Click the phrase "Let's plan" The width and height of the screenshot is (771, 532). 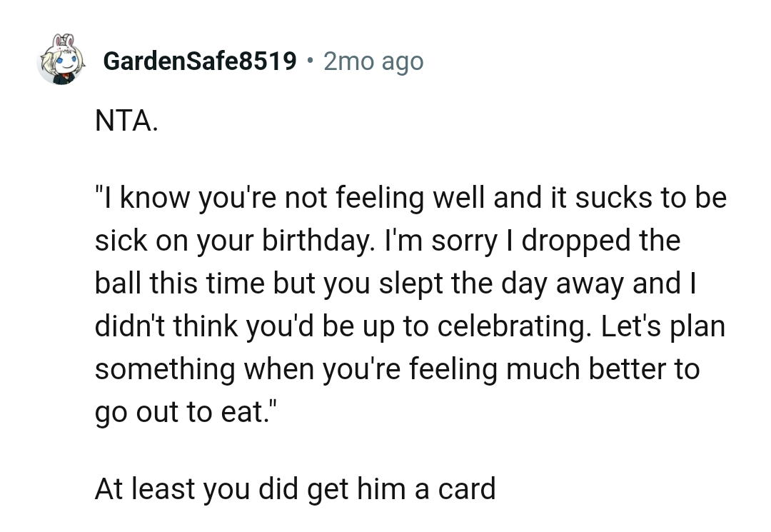tap(663, 326)
